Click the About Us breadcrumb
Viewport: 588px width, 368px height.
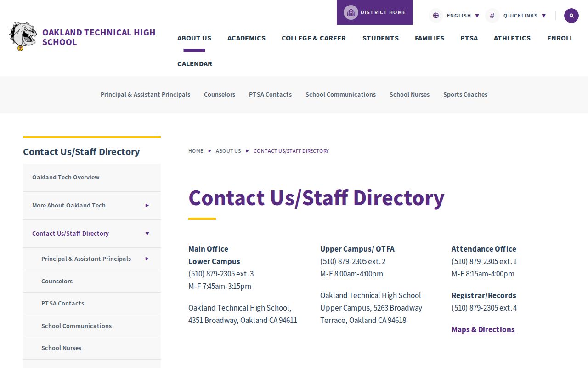228,151
